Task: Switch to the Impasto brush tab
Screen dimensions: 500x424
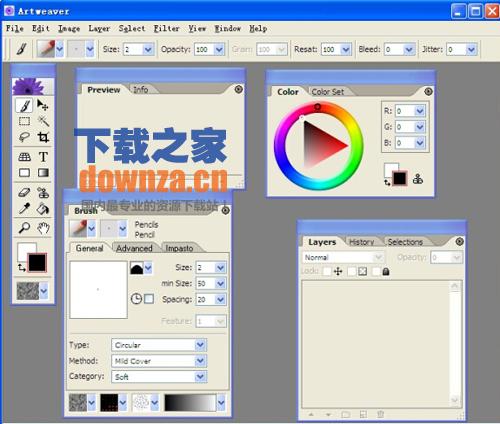Action: click(179, 248)
